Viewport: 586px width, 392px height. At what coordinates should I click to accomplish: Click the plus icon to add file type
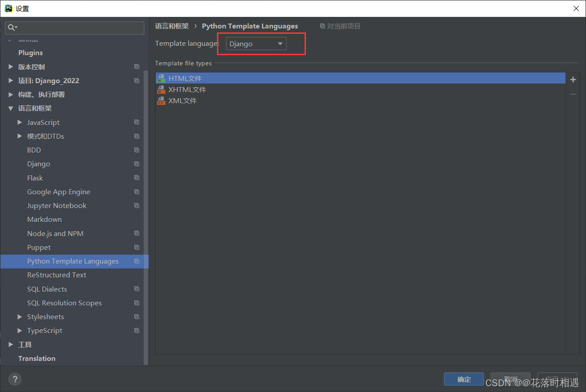573,80
